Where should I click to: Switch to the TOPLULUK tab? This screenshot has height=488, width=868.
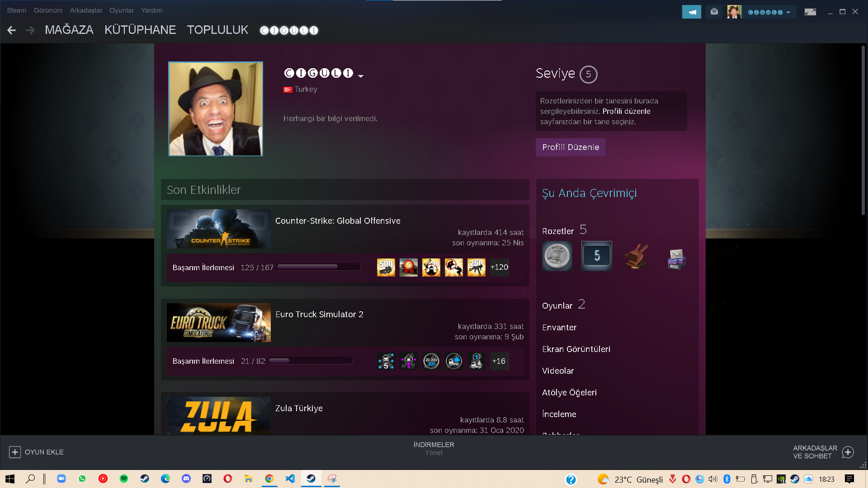(218, 30)
